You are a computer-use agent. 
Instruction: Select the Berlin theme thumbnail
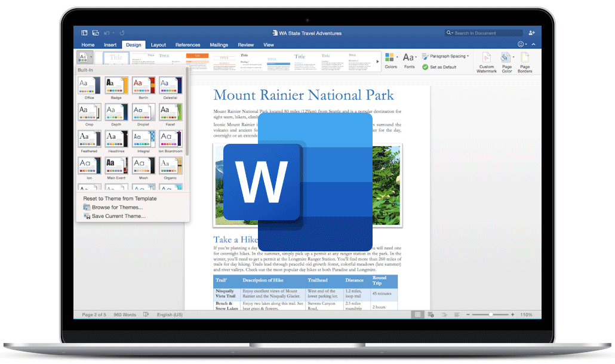click(x=143, y=85)
